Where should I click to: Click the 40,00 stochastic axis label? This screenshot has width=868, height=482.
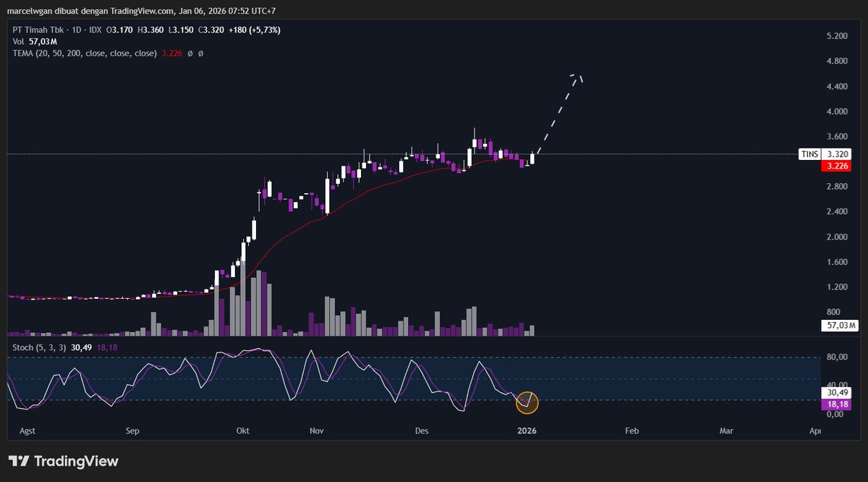[835, 385]
